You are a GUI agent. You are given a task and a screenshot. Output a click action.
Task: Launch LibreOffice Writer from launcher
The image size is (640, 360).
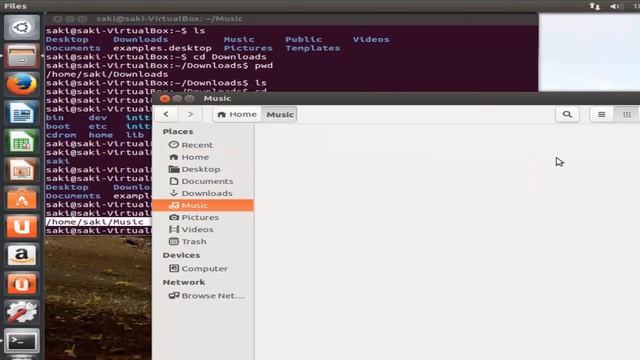pos(22,113)
